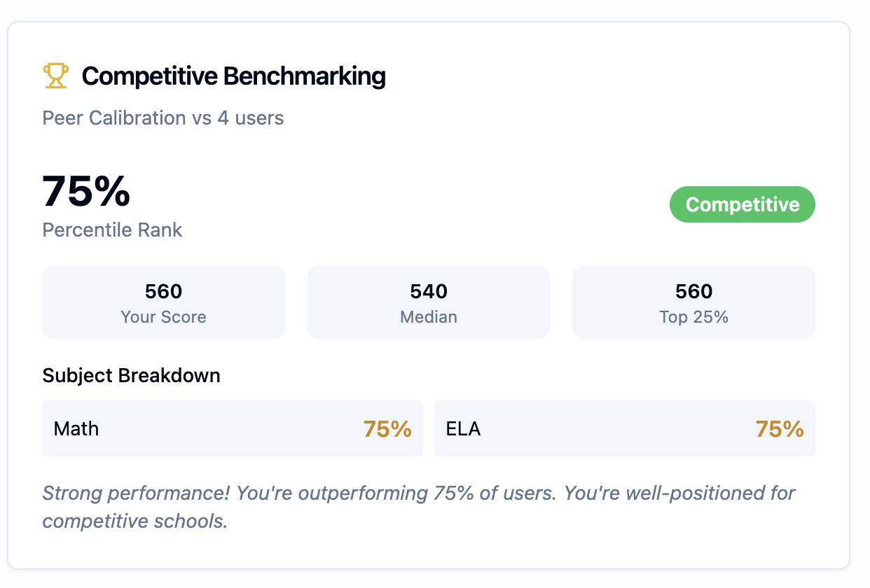Open the ELA subject row

[624, 428]
